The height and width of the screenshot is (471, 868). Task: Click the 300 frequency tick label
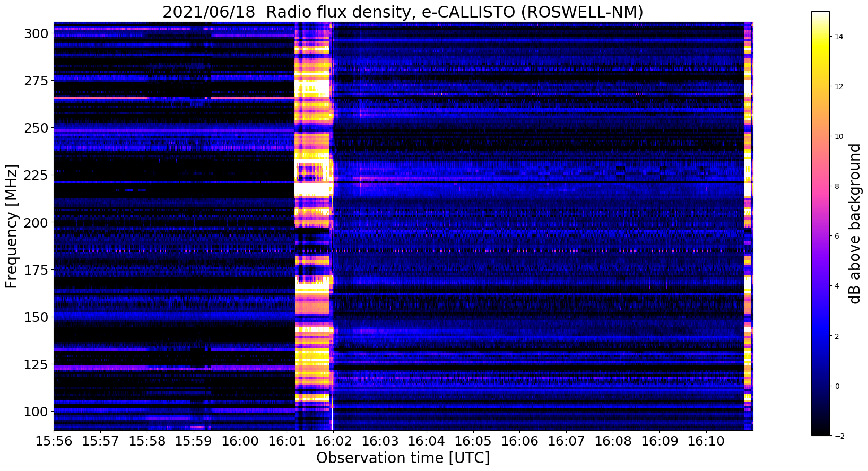tap(36, 33)
